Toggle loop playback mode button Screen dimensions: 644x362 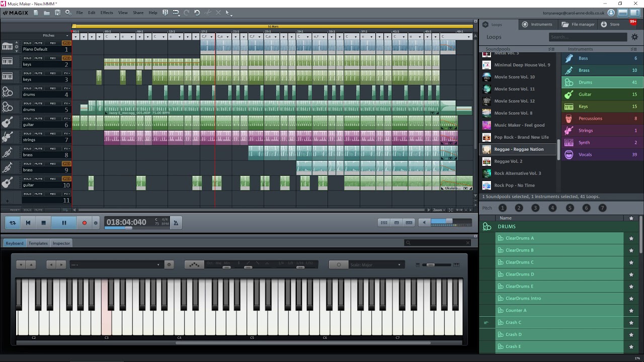[x=13, y=223]
